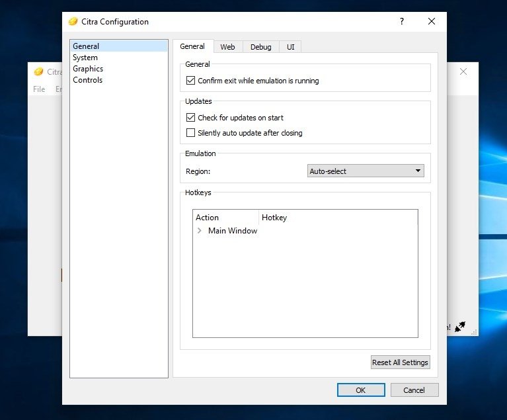Image resolution: width=507 pixels, height=420 pixels.
Task: Click the Citra logo icon in background main window
Action: (38, 71)
